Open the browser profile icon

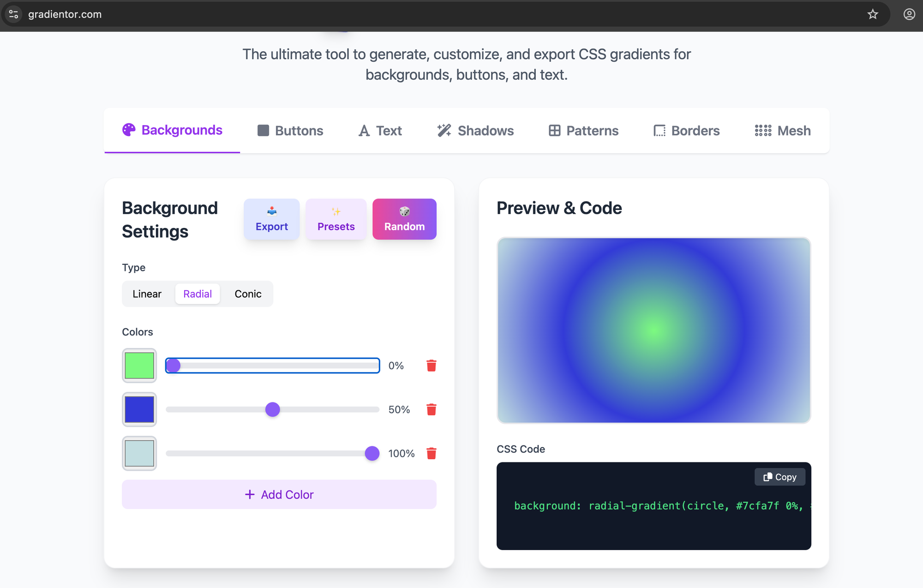[909, 14]
